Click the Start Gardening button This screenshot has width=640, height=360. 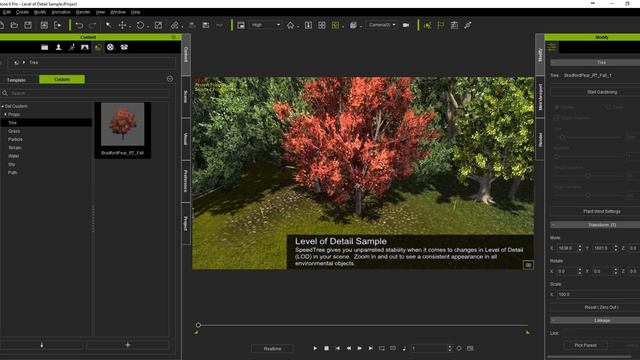pyautogui.click(x=602, y=92)
